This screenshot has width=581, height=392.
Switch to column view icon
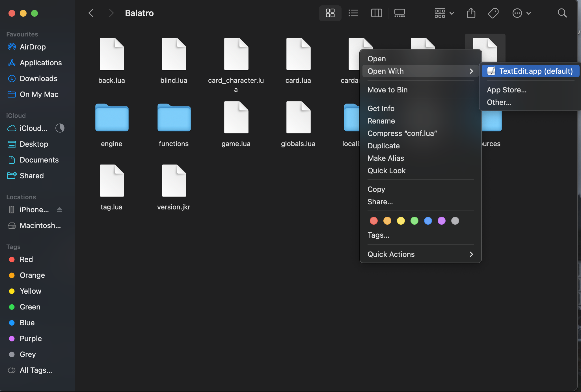(x=376, y=13)
